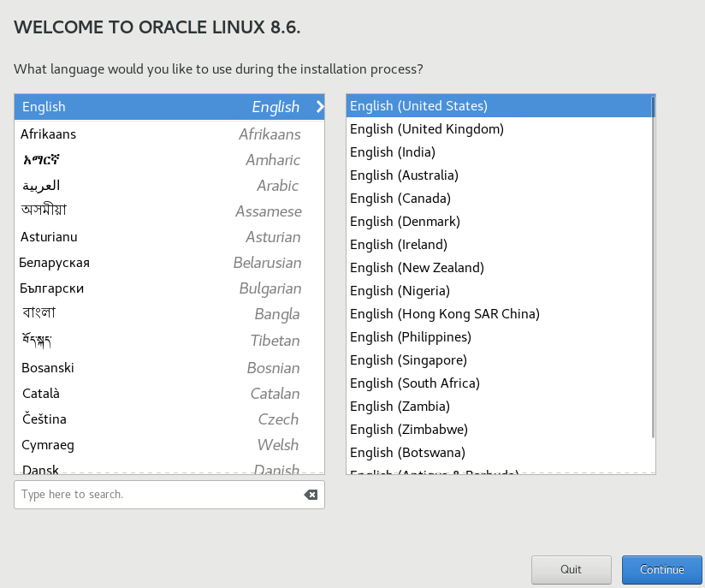Viewport: 705px width, 588px height.
Task: Select English (India) locale
Action: click(392, 151)
